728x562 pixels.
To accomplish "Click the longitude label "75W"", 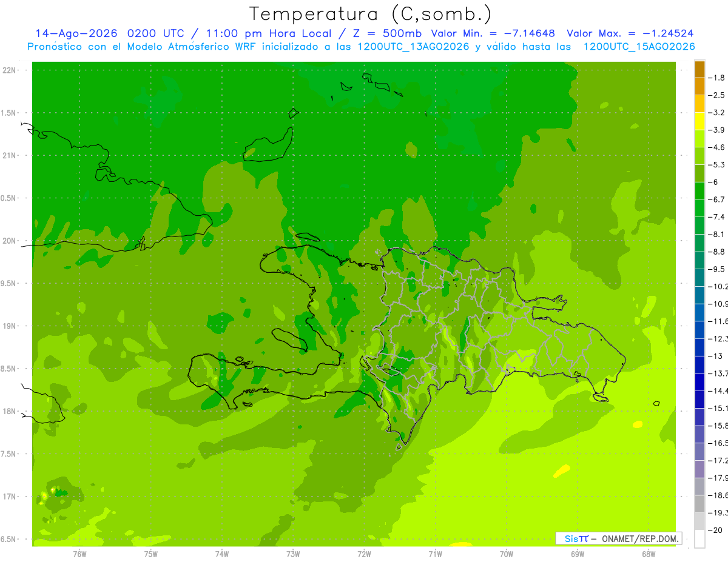I will (151, 554).
